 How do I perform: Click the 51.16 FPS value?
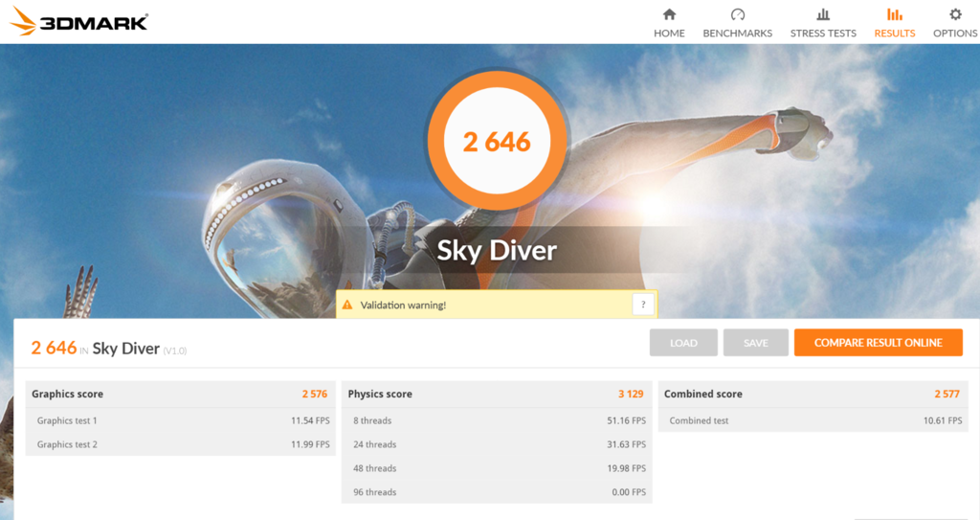pyautogui.click(x=626, y=420)
